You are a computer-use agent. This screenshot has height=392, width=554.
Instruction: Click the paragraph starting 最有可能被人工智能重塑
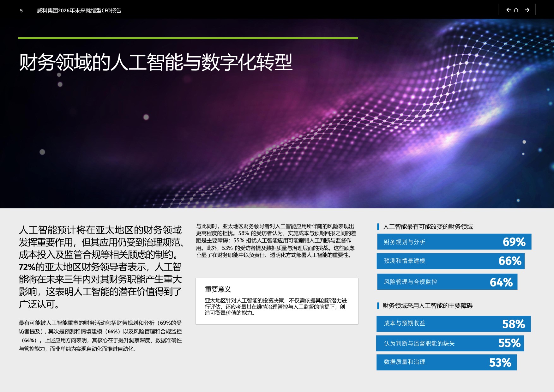click(x=100, y=336)
